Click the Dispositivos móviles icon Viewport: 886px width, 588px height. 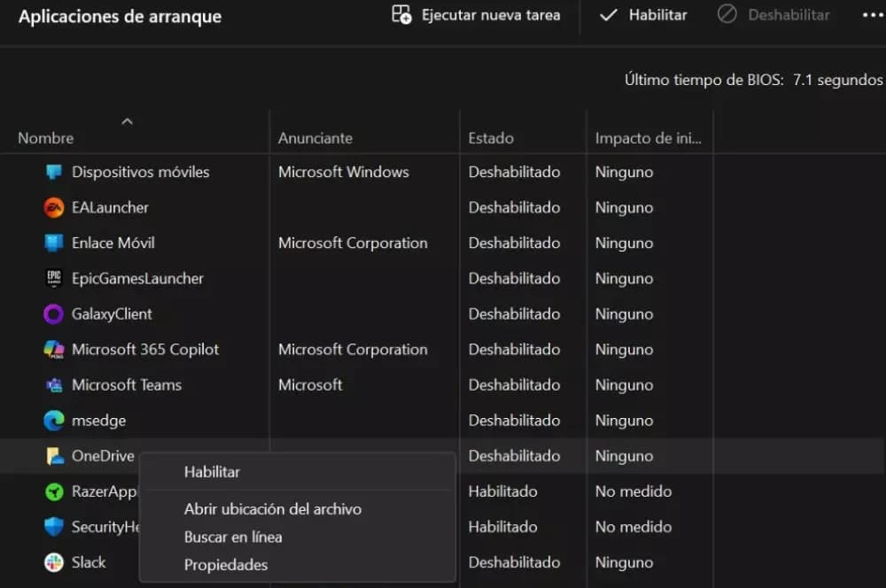[x=54, y=173]
